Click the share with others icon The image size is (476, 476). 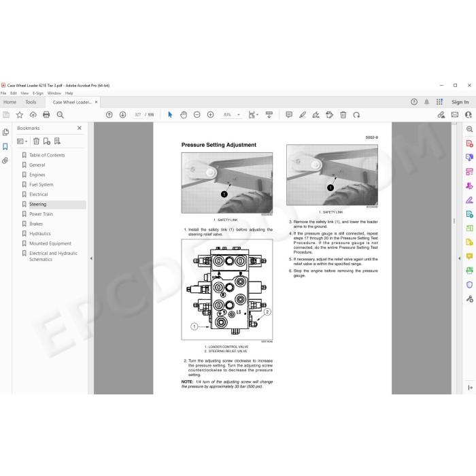click(x=441, y=115)
